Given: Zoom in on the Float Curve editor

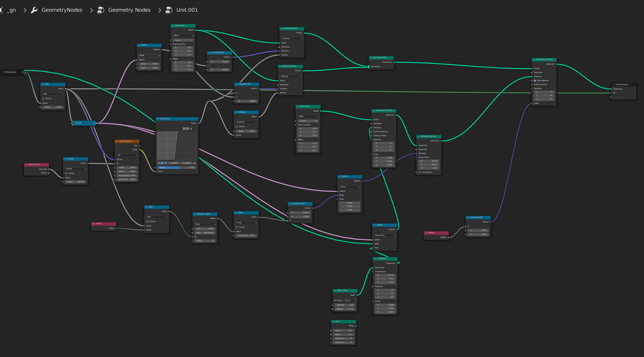Looking at the screenshot, I should [x=184, y=129].
